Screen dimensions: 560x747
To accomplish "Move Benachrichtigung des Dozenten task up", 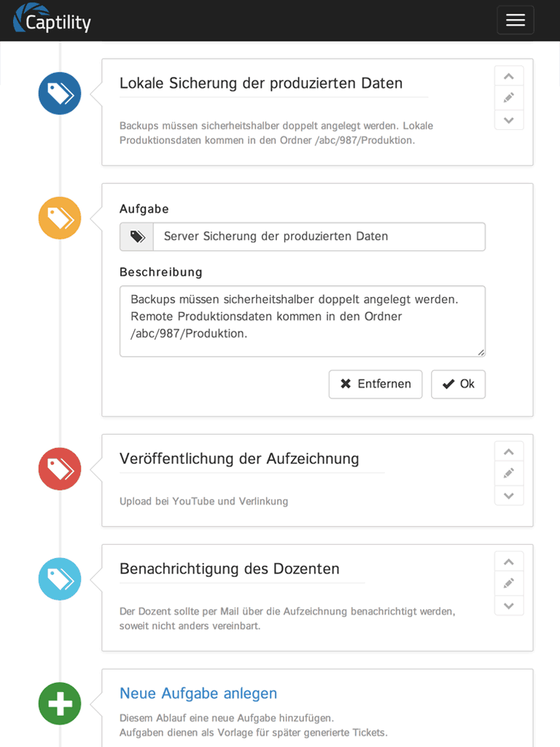I will (x=509, y=562).
